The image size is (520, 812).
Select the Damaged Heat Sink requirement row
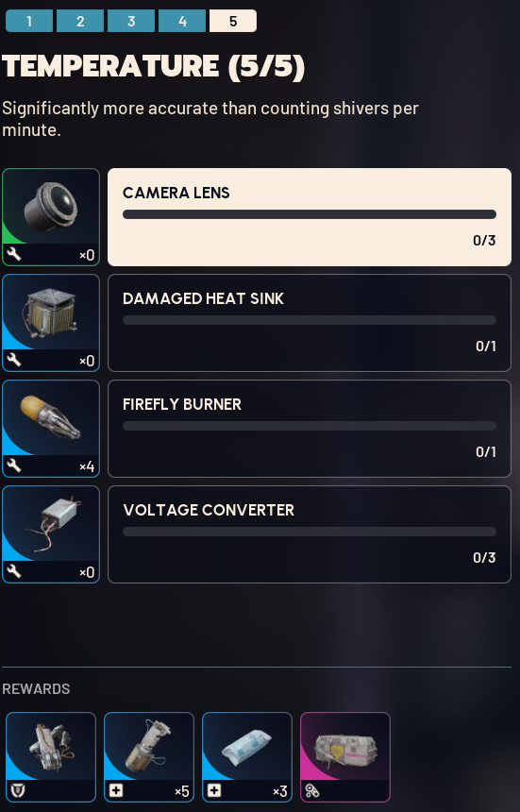(310, 323)
